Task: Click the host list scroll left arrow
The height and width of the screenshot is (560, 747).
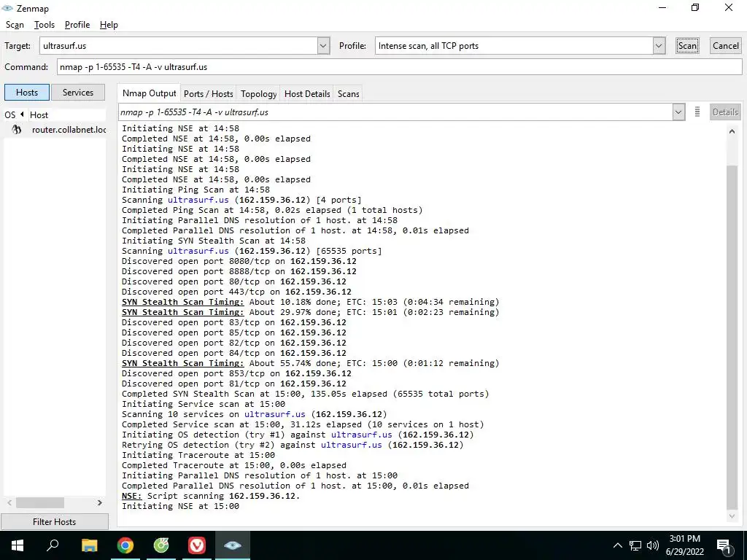Action: pyautogui.click(x=9, y=503)
